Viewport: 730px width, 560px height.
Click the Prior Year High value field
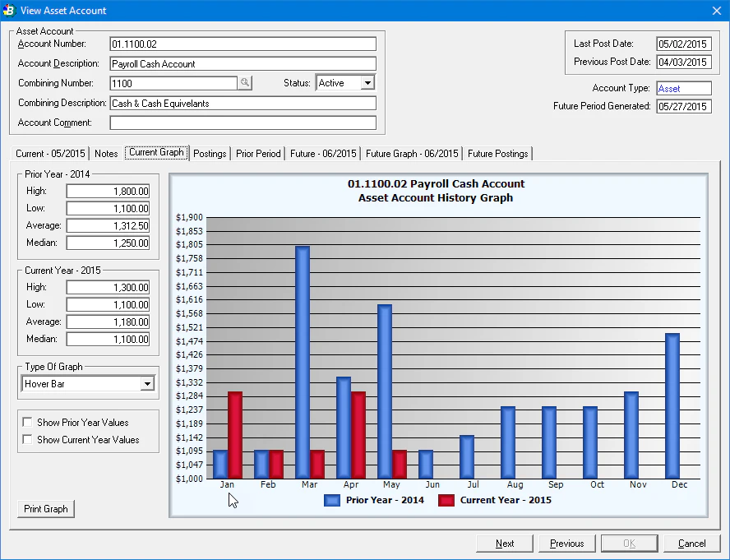(108, 190)
